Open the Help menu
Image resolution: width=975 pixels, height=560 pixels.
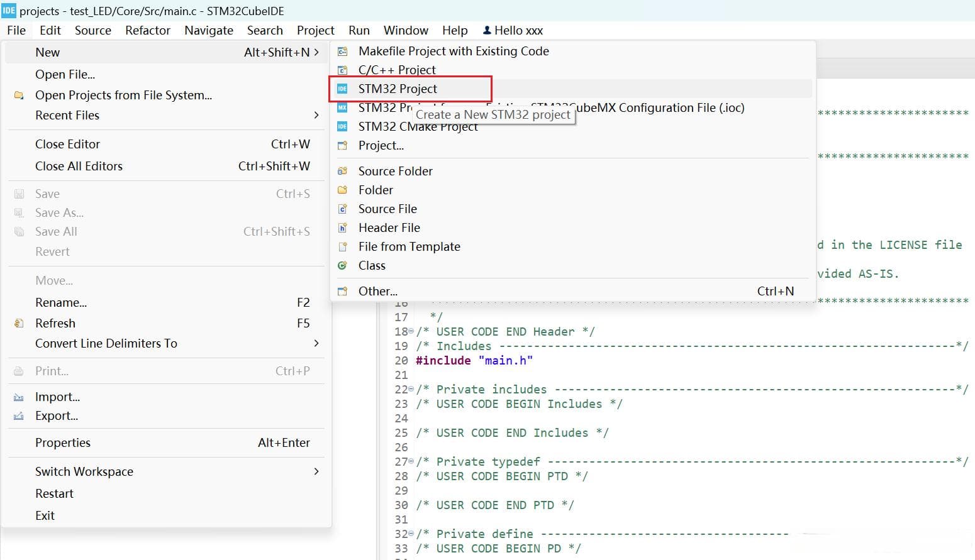[x=455, y=30]
